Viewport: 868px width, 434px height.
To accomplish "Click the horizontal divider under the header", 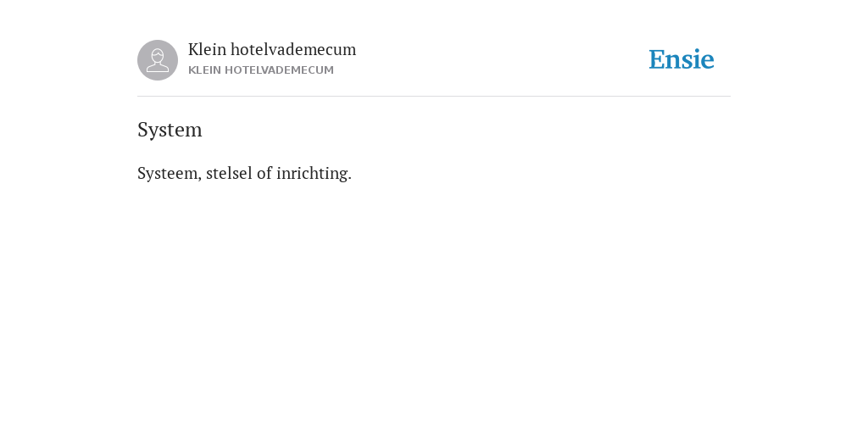I will point(434,97).
